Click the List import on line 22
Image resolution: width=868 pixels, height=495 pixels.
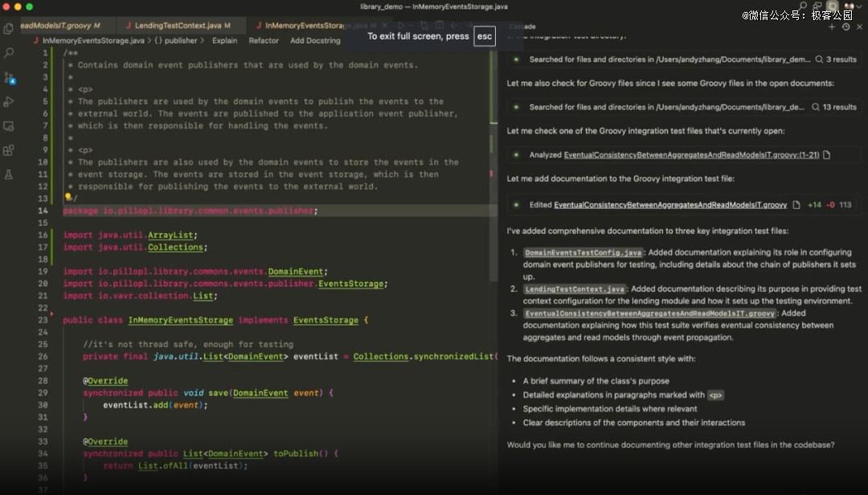pos(203,297)
